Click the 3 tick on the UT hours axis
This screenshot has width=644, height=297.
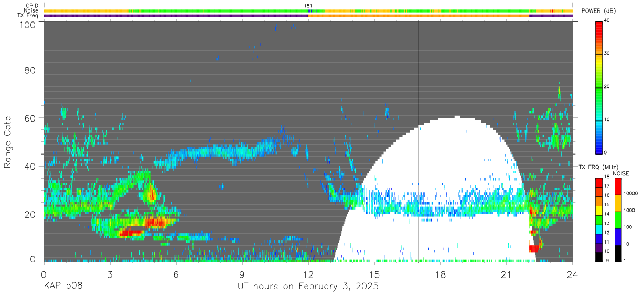click(110, 274)
